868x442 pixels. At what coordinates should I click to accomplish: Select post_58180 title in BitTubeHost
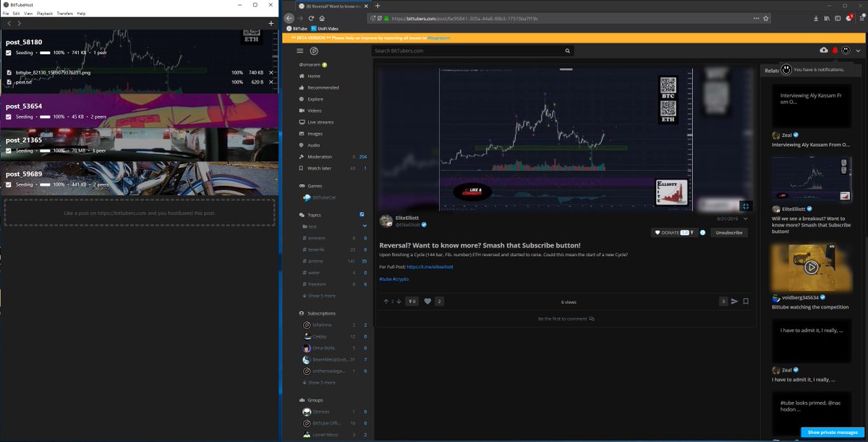[x=24, y=42]
